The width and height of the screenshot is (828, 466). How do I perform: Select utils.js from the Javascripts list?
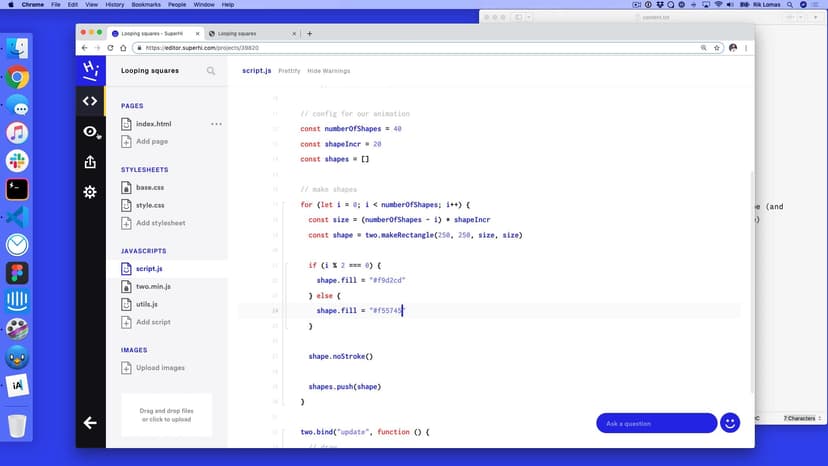147,304
